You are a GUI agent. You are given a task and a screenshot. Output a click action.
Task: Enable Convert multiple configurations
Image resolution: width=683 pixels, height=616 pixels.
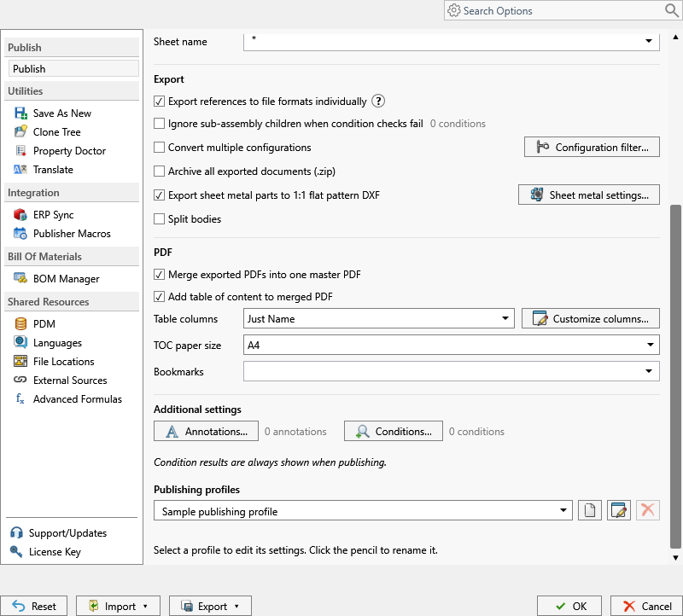point(160,148)
